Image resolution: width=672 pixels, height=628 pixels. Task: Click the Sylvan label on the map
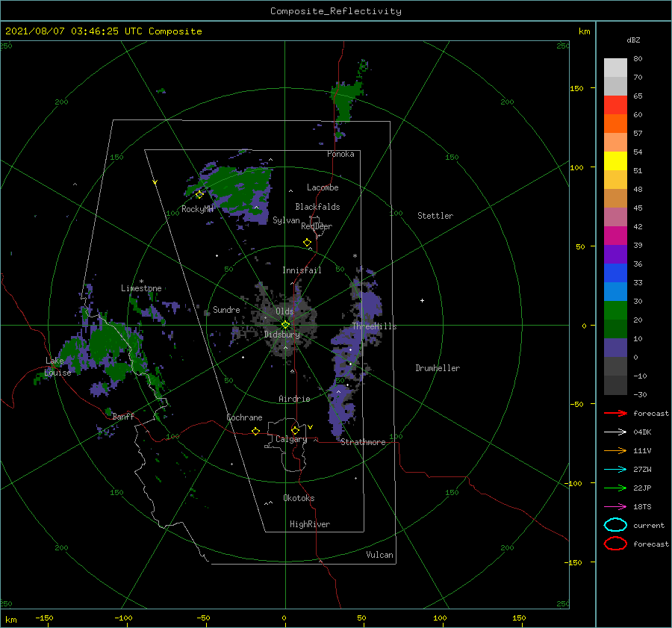pos(286,220)
